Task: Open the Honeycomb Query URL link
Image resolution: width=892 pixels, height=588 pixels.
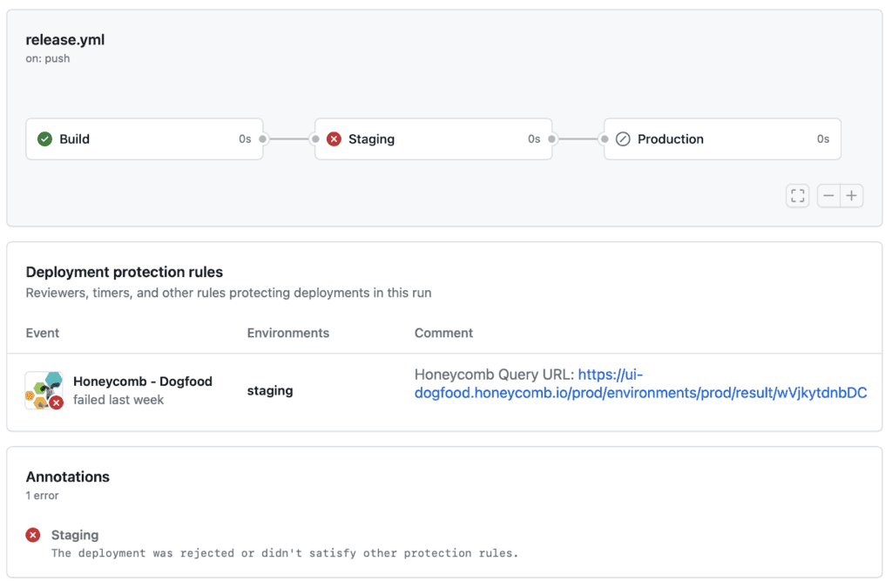Action: (x=640, y=392)
